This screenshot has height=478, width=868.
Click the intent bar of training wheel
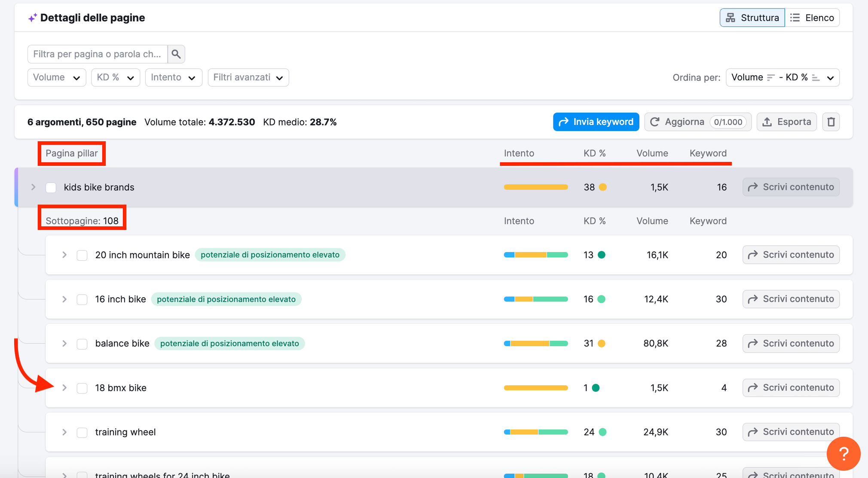[x=536, y=432]
